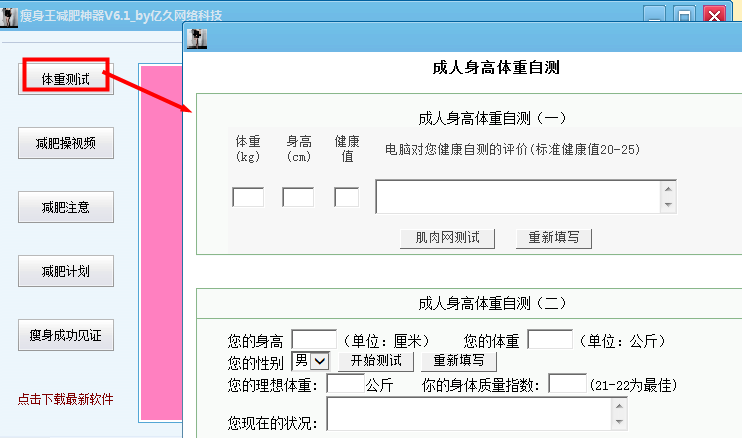Open the 瘦身成功见证 success stories

point(66,335)
